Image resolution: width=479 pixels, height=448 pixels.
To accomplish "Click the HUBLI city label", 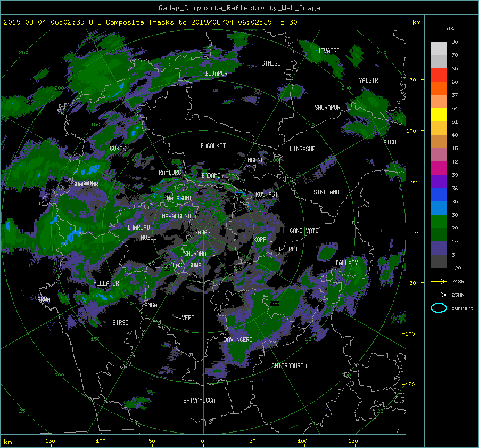I will coord(148,238).
